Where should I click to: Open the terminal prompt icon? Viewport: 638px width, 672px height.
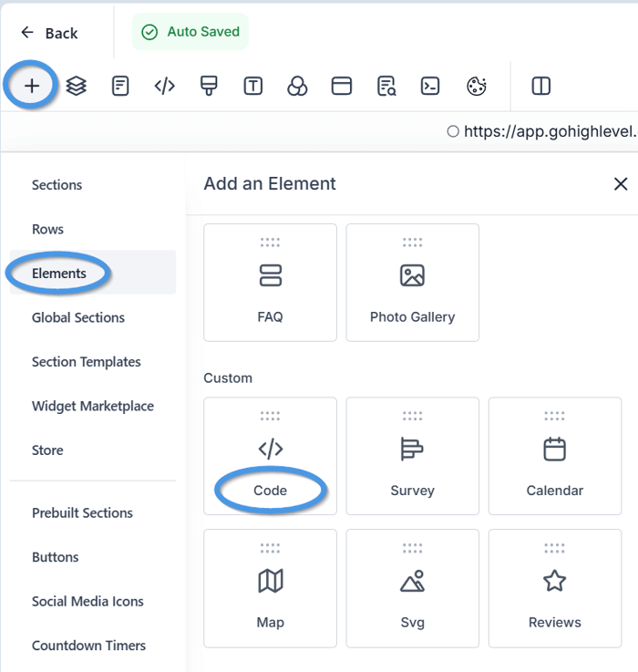tap(430, 86)
